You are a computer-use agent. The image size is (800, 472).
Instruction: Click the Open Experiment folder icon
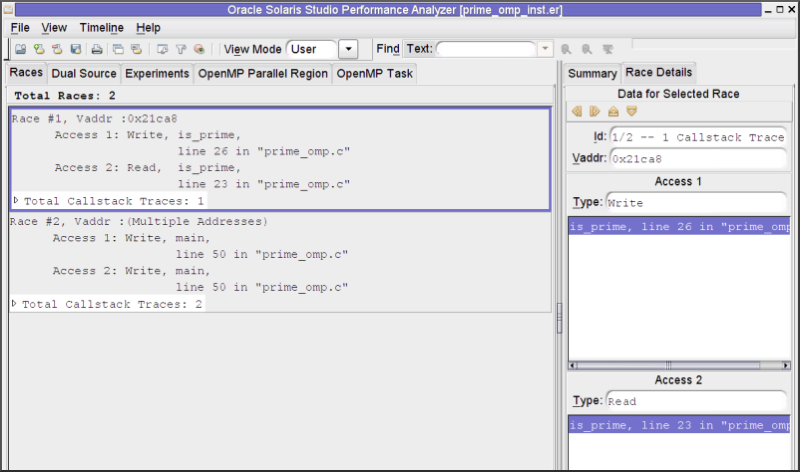20,49
